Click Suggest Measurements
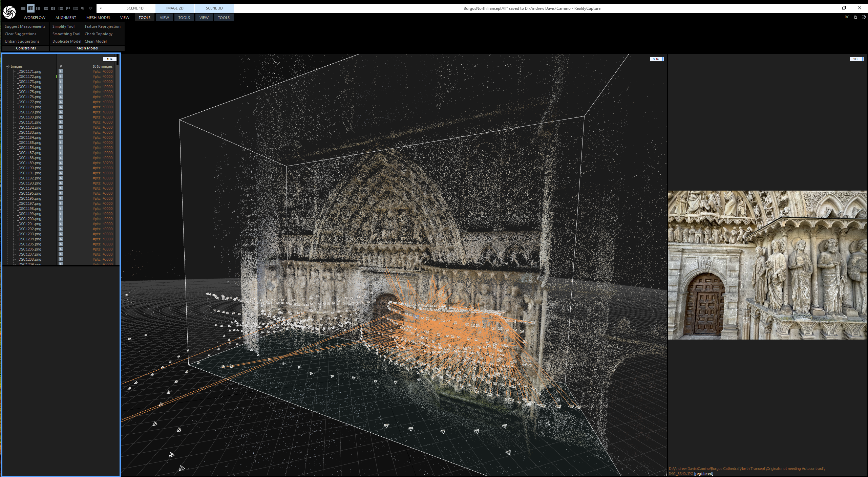 coord(25,26)
